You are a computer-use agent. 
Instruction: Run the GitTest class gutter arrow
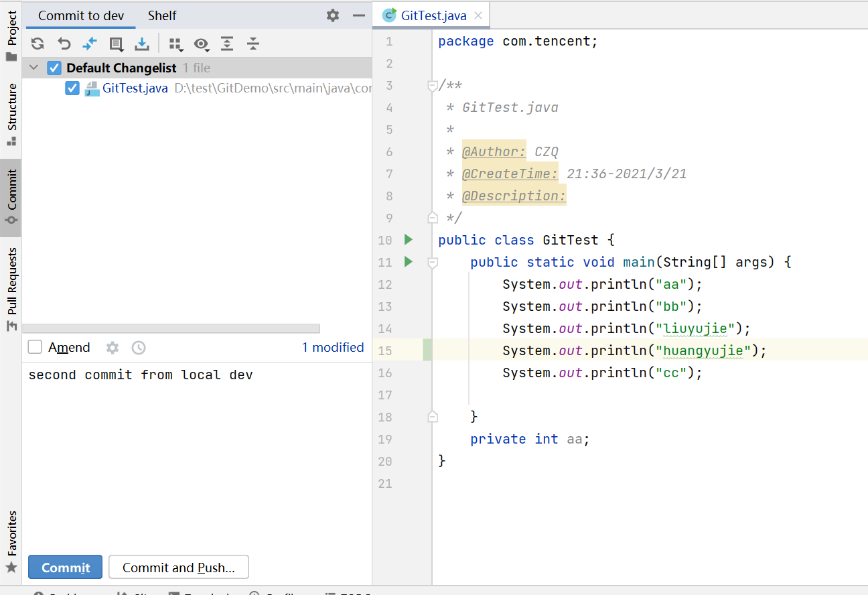409,240
